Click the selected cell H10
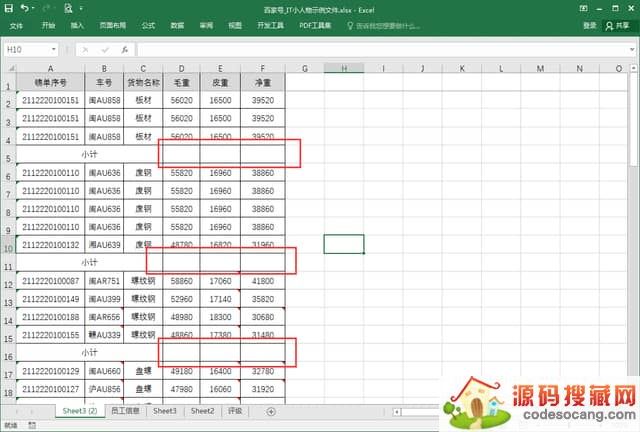Viewport: 640px width, 432px height. coord(344,244)
